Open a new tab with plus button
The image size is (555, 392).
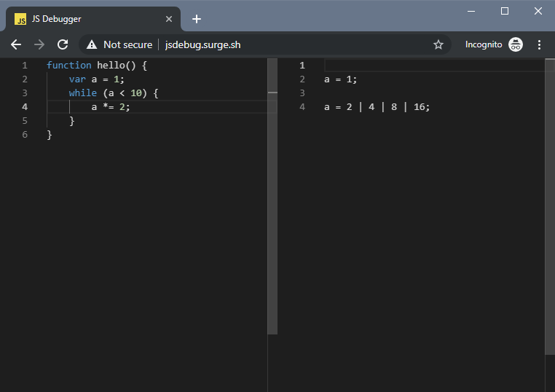tap(197, 19)
